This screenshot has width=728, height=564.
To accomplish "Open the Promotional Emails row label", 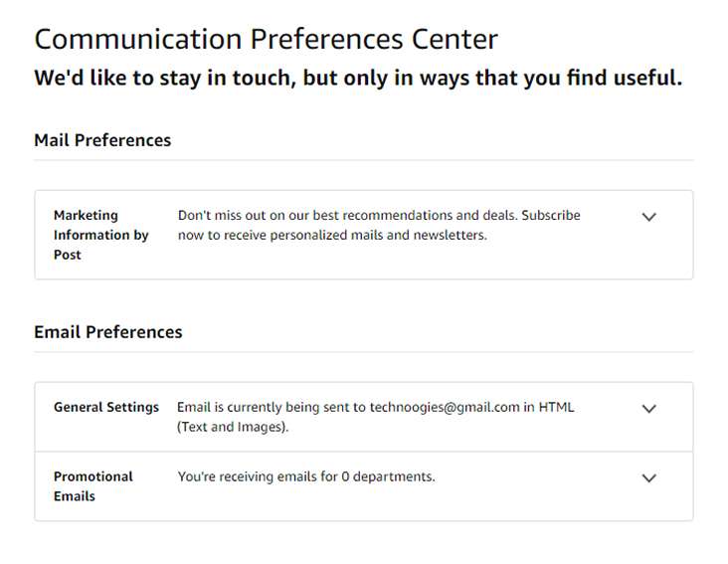I will pos(92,486).
